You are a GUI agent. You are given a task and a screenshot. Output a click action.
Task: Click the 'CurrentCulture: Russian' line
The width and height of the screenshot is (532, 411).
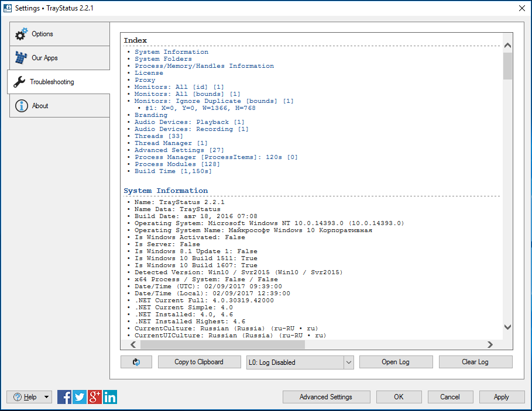click(x=226, y=329)
